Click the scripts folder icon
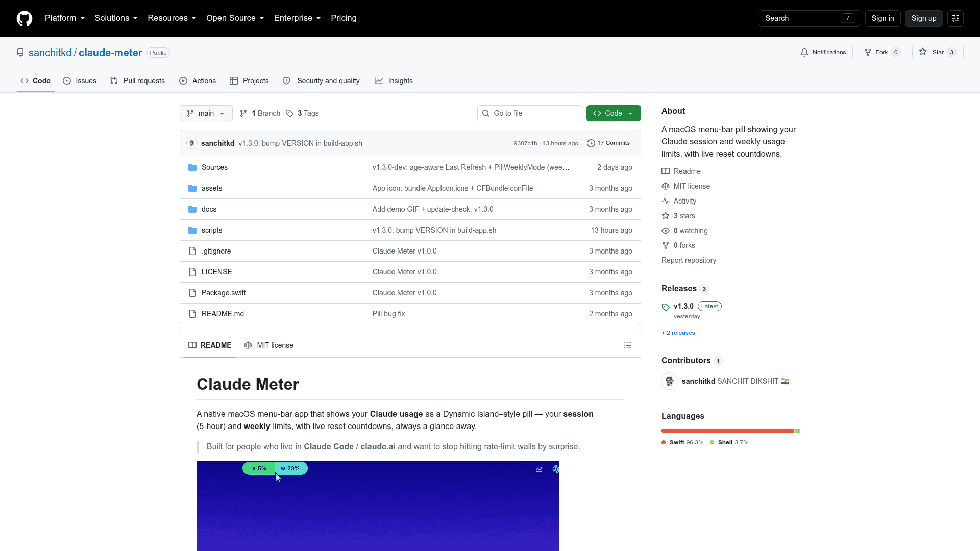Viewport: 980px width, 551px height. click(x=192, y=230)
